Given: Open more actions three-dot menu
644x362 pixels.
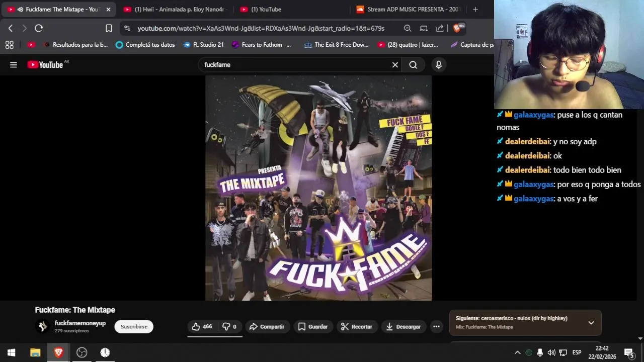Looking at the screenshot, I should click(x=436, y=327).
